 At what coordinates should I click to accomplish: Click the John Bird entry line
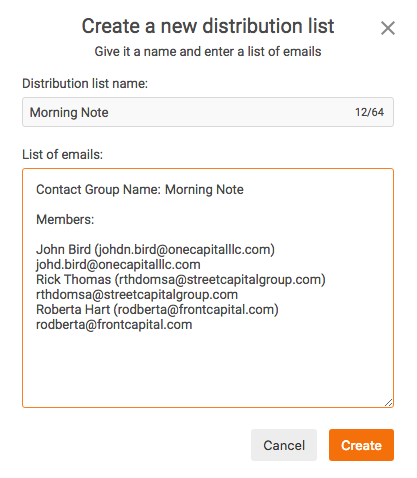pyautogui.click(x=155, y=249)
